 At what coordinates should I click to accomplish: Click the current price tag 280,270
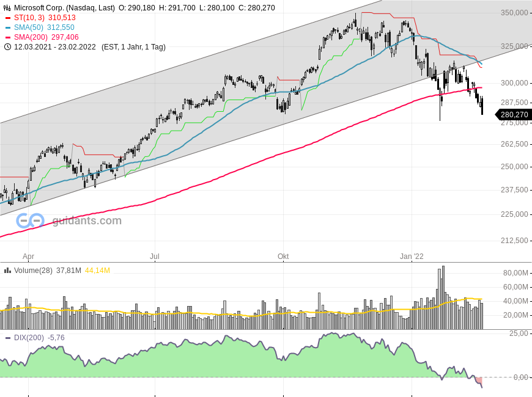pos(514,115)
